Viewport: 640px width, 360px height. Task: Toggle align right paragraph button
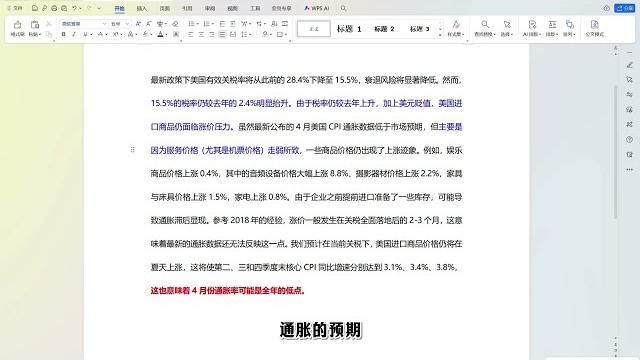pos(212,35)
